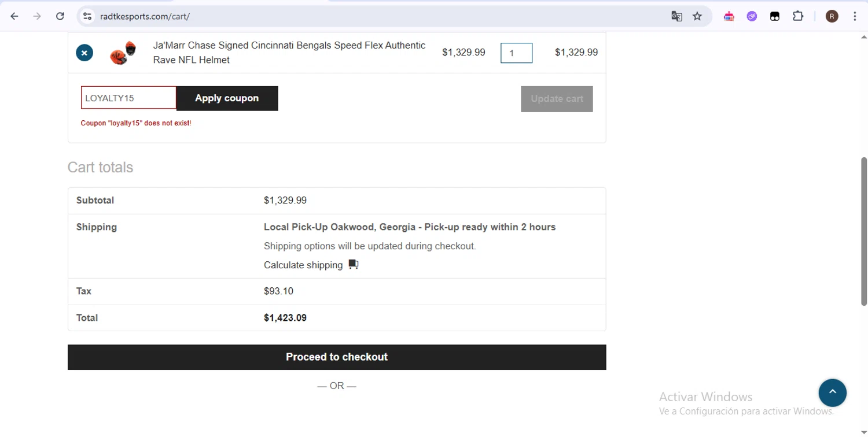Open the Ja'Marr Chase Signed helmet product link
Viewport: 868px width, 437px height.
[x=289, y=53]
